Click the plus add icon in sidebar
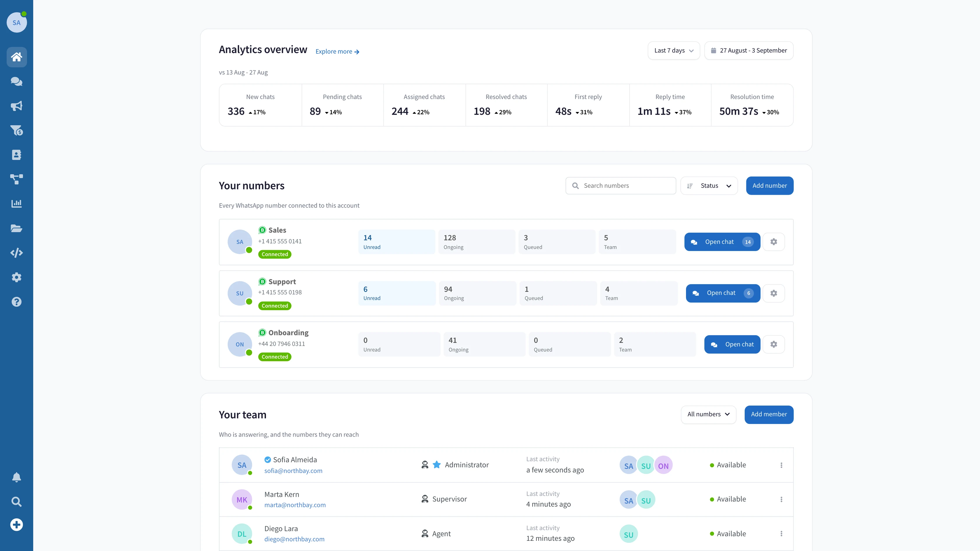 pos(16,525)
